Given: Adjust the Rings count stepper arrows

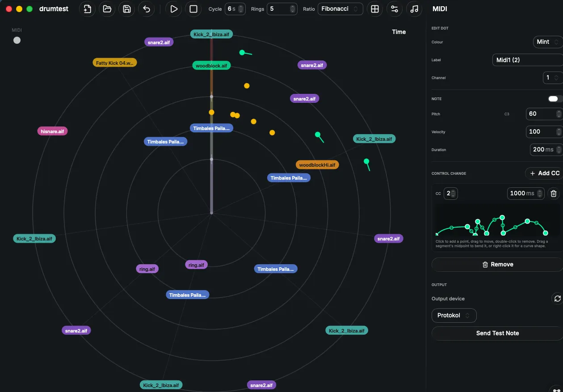Looking at the screenshot, I should [292, 9].
